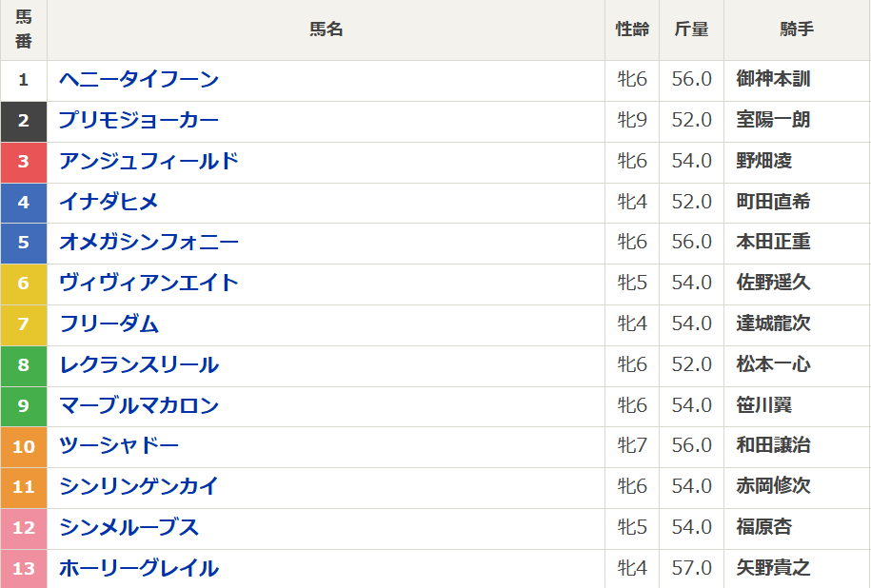Click pink horse number 13 cell
Image resolution: width=871 pixels, height=588 pixels.
(24, 569)
